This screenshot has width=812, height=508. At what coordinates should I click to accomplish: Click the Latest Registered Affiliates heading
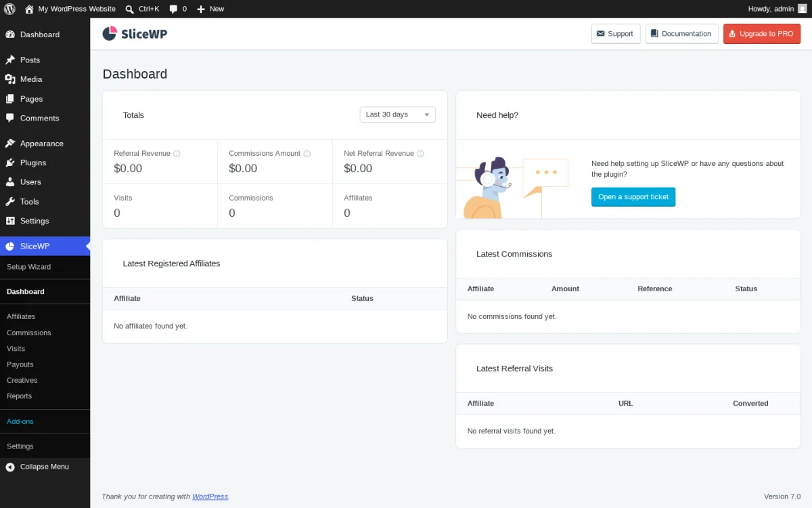pyautogui.click(x=171, y=263)
